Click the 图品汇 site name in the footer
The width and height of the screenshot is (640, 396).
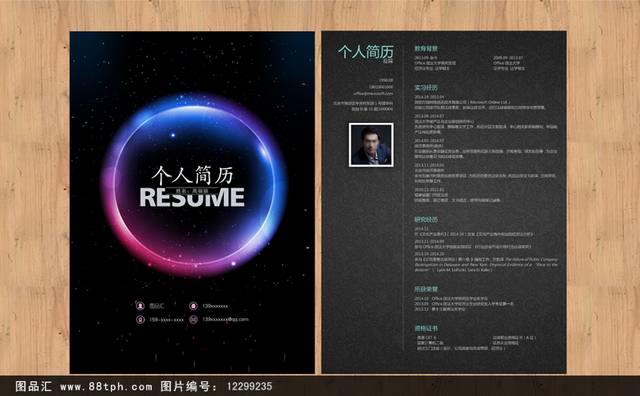pyautogui.click(x=33, y=386)
